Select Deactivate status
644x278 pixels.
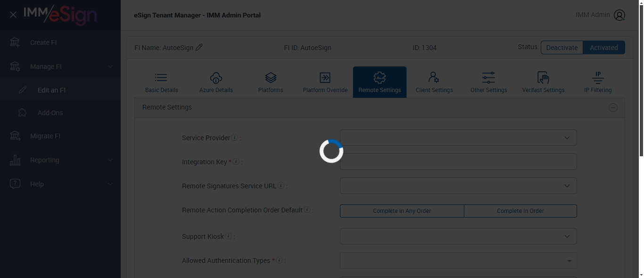tap(562, 48)
